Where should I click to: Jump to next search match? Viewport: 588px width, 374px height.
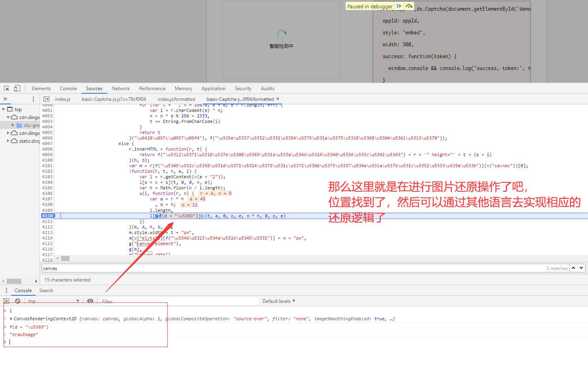[581, 268]
